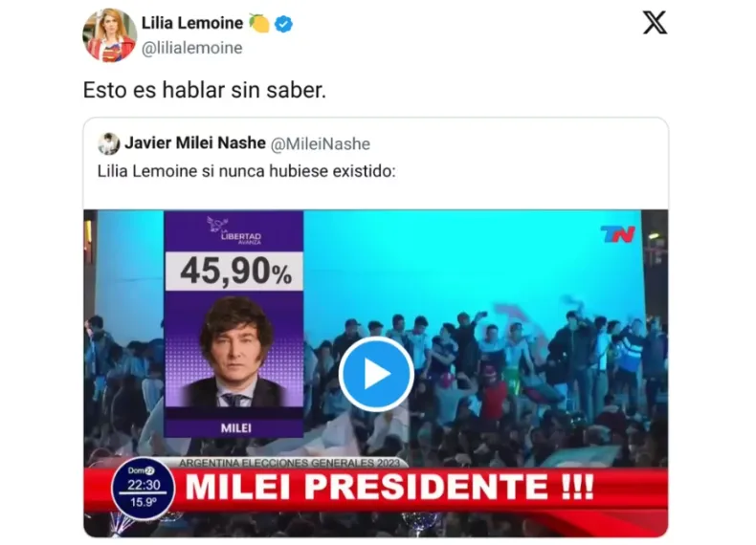Screen dimensions: 756x545
Task: Click the lemon emoji beside Lilia Lemoine
Action: pyautogui.click(x=259, y=23)
